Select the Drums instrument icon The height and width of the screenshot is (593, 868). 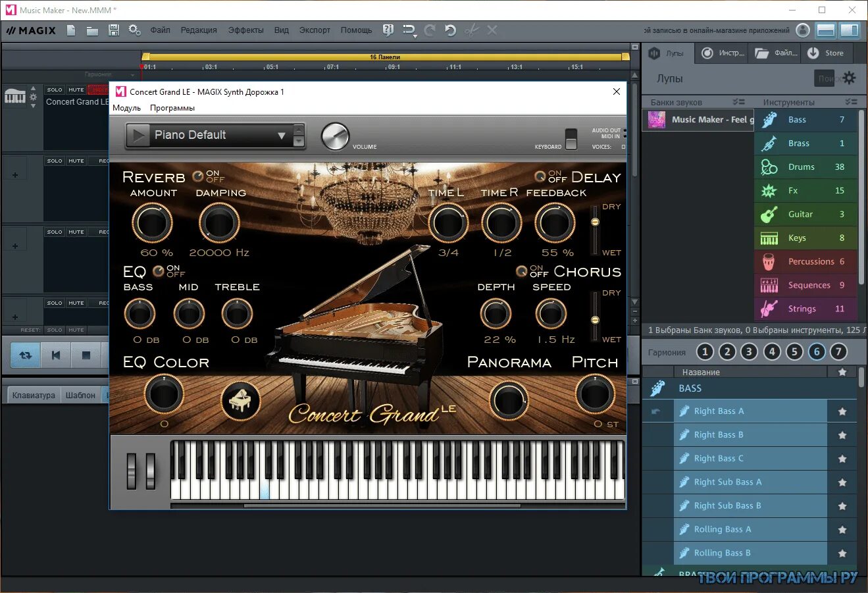pyautogui.click(x=769, y=167)
